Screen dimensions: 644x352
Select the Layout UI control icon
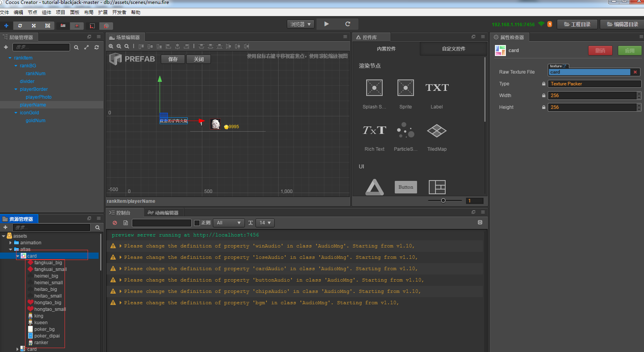tap(437, 187)
